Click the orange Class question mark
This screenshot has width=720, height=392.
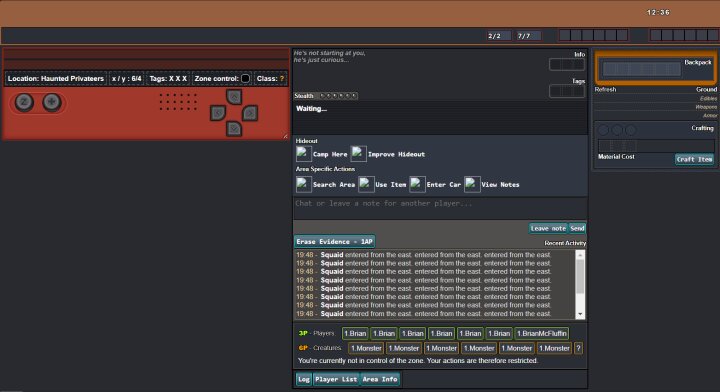pos(281,79)
